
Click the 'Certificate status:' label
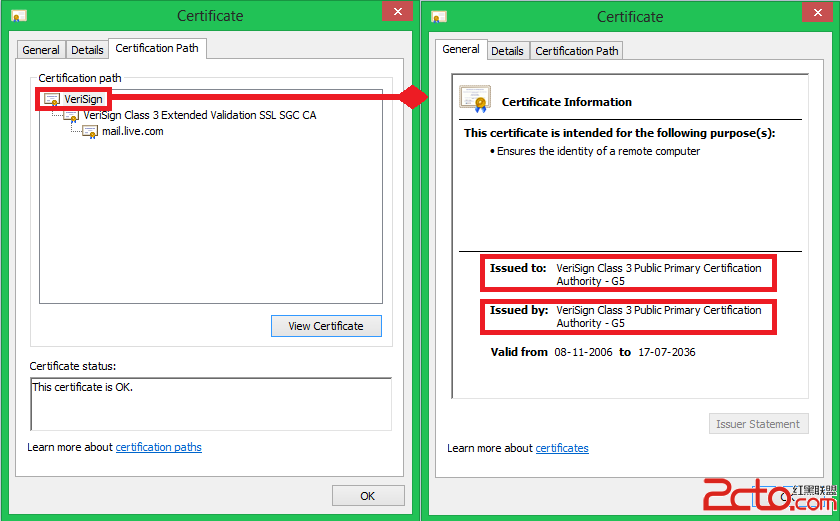coord(73,366)
